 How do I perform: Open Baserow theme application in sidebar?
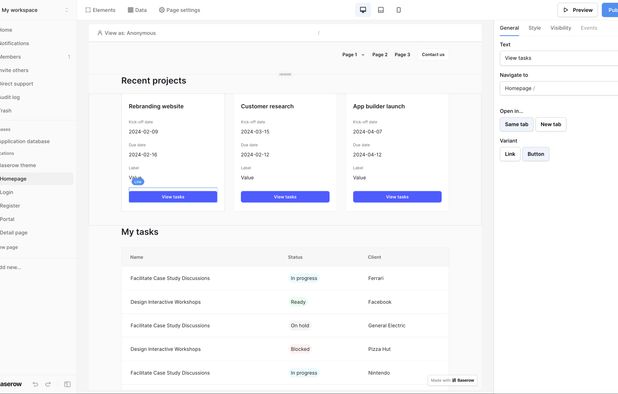[x=18, y=165]
